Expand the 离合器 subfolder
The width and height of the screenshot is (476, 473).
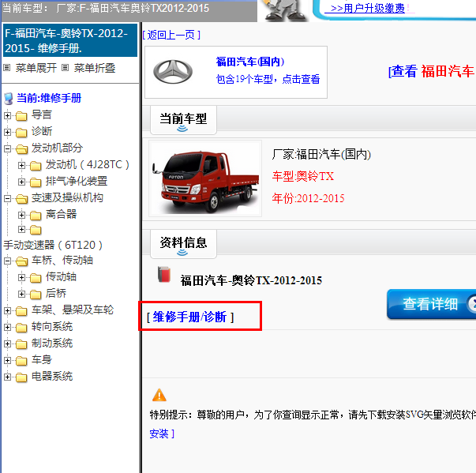click(x=21, y=215)
